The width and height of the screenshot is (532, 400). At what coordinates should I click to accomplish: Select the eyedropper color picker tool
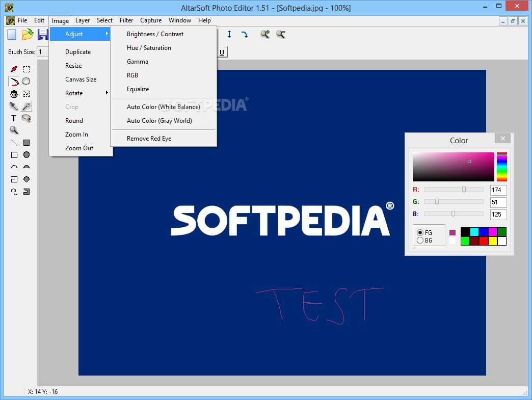point(14,106)
